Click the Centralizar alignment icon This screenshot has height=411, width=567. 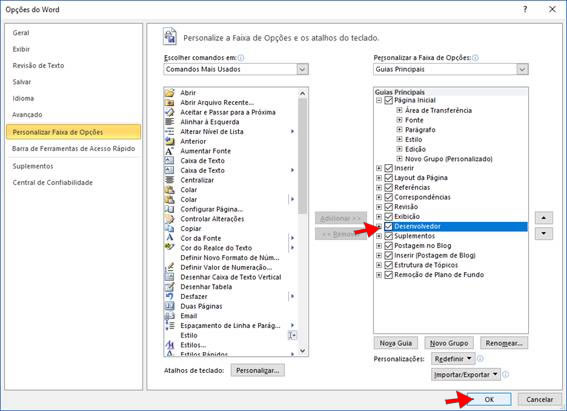(x=169, y=180)
